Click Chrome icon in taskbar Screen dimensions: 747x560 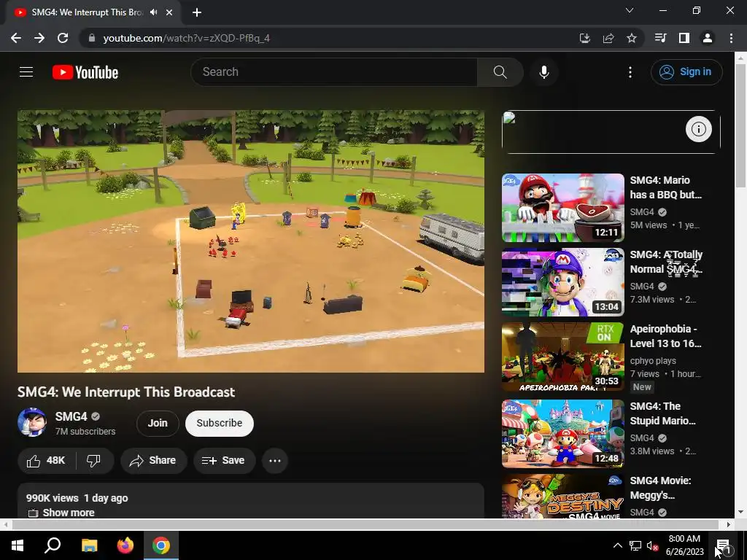pos(161,545)
